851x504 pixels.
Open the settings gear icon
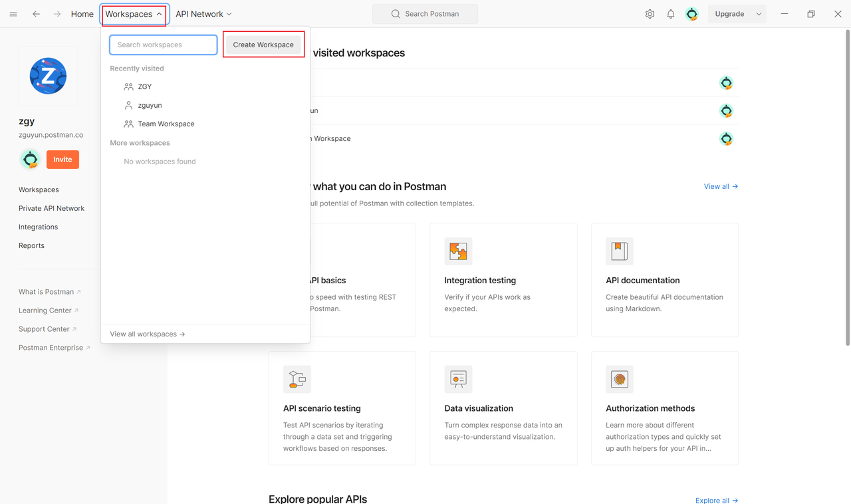(x=650, y=14)
